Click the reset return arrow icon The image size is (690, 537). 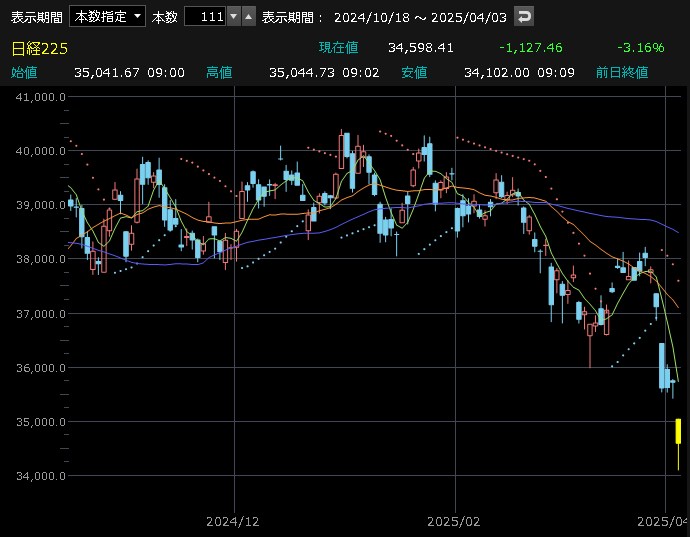tap(524, 17)
